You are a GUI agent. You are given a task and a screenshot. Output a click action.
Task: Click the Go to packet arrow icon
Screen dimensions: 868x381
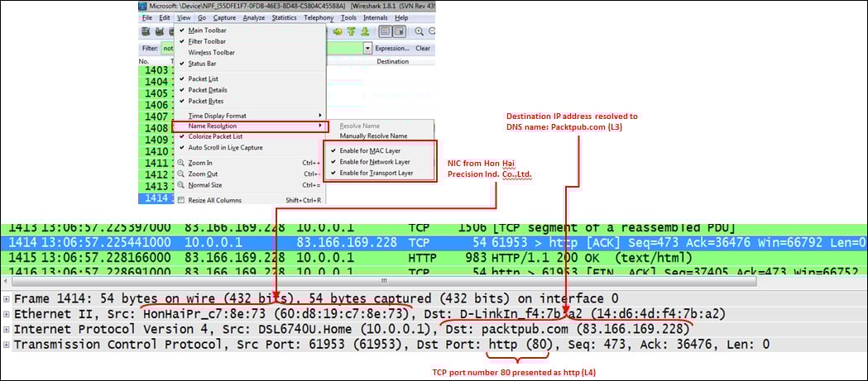tap(338, 32)
